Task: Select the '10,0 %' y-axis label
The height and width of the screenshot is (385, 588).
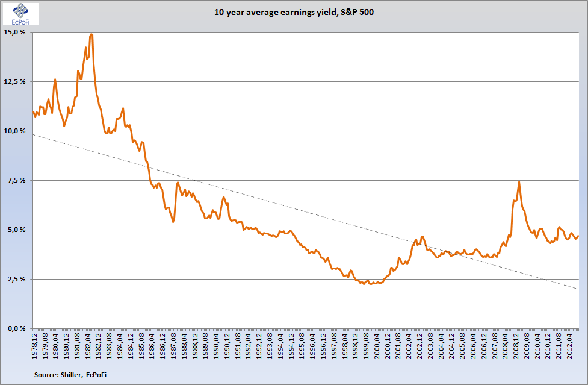Action: coord(14,131)
